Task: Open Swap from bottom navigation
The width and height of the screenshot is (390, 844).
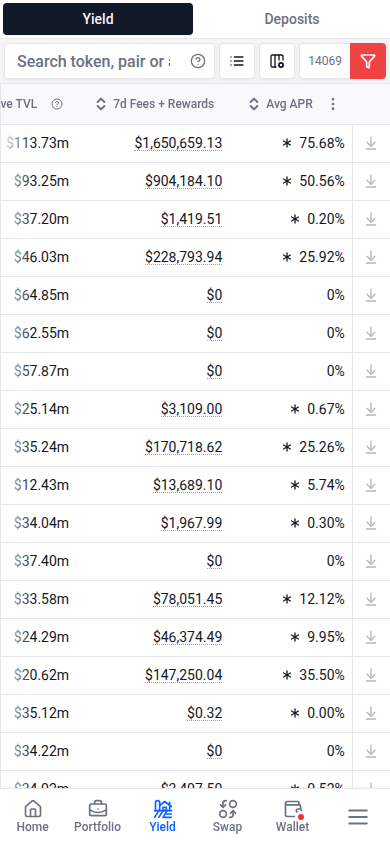Action: click(x=228, y=817)
